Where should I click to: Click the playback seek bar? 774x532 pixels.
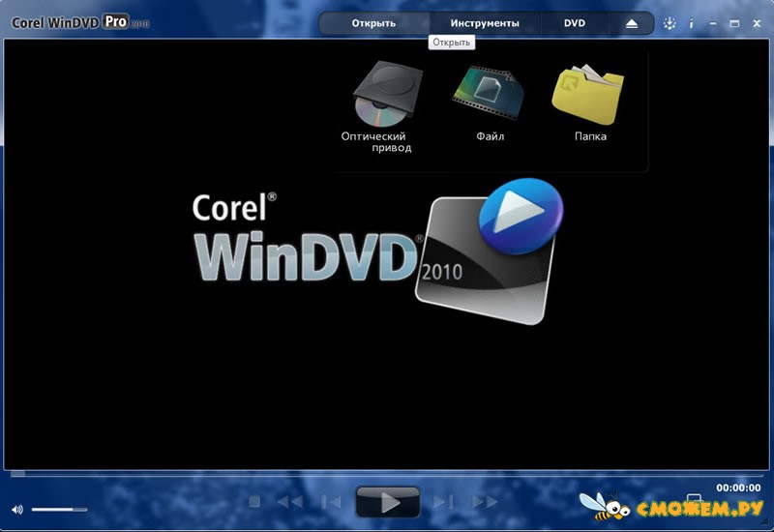coord(386,474)
